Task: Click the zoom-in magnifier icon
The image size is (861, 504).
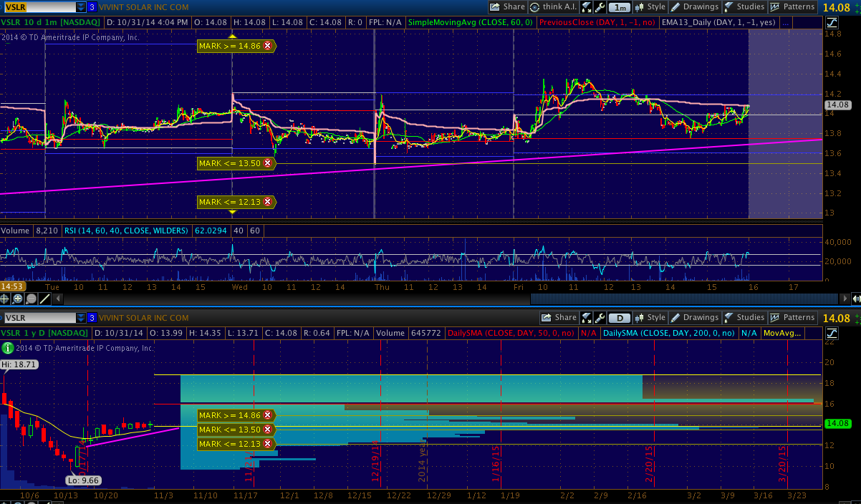Action: (x=19, y=299)
